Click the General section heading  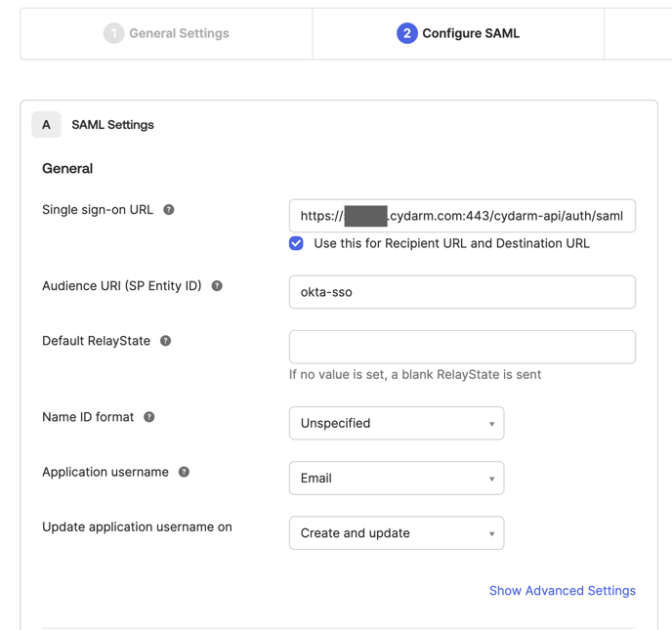[x=67, y=168]
